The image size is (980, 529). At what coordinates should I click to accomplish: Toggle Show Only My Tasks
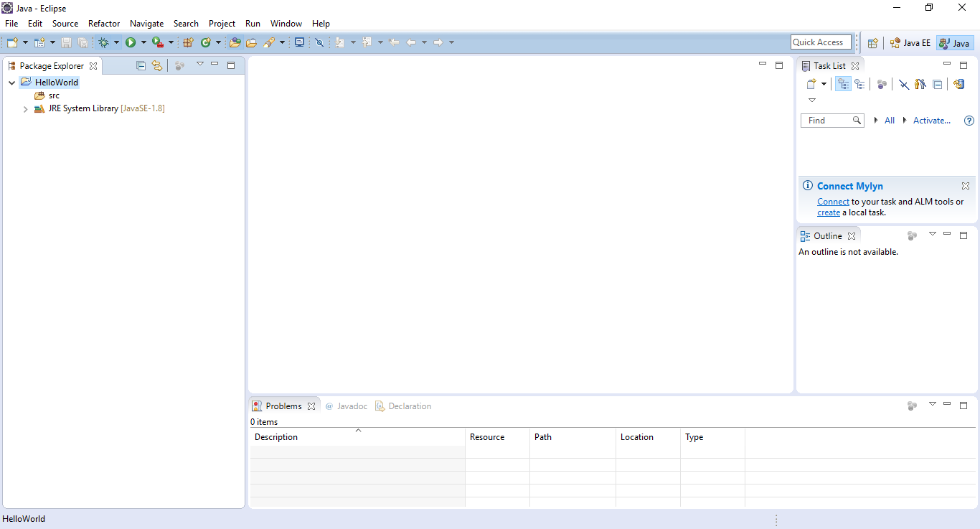[x=920, y=84]
